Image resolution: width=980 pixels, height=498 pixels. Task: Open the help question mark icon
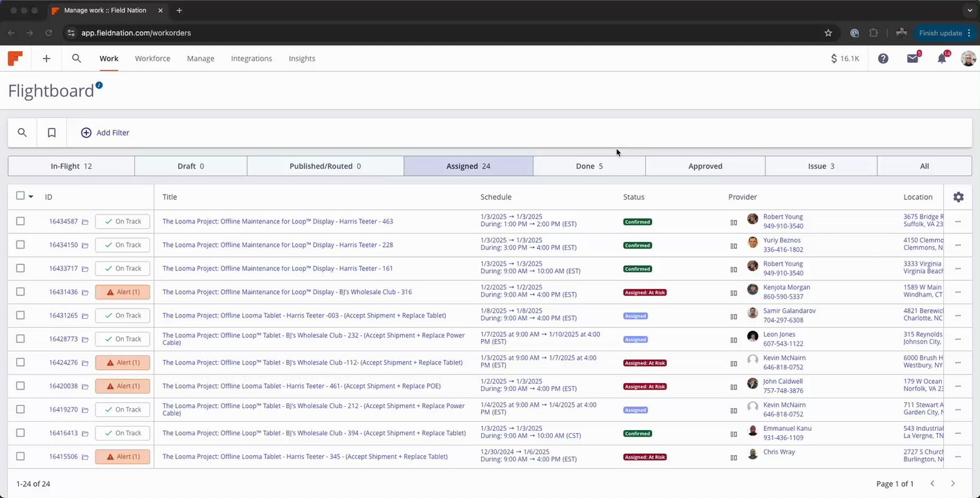point(883,59)
